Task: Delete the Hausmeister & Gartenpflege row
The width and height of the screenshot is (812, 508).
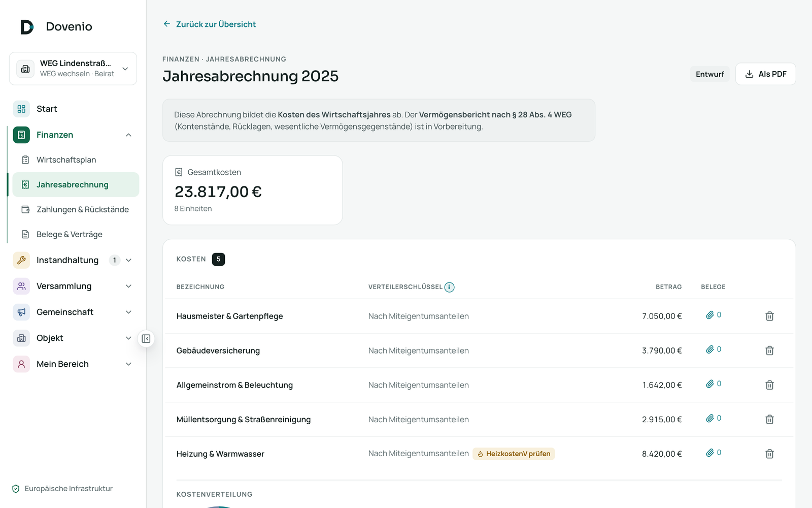Action: tap(769, 316)
